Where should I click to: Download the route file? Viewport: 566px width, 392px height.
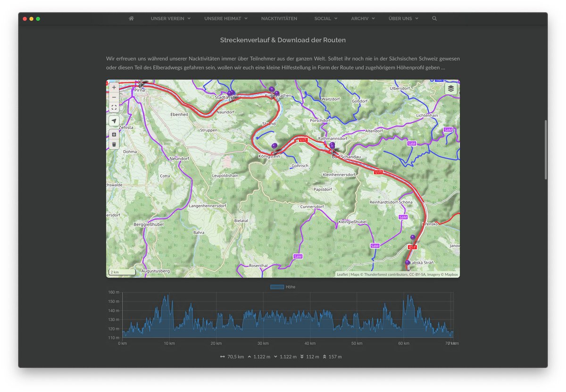(x=114, y=134)
